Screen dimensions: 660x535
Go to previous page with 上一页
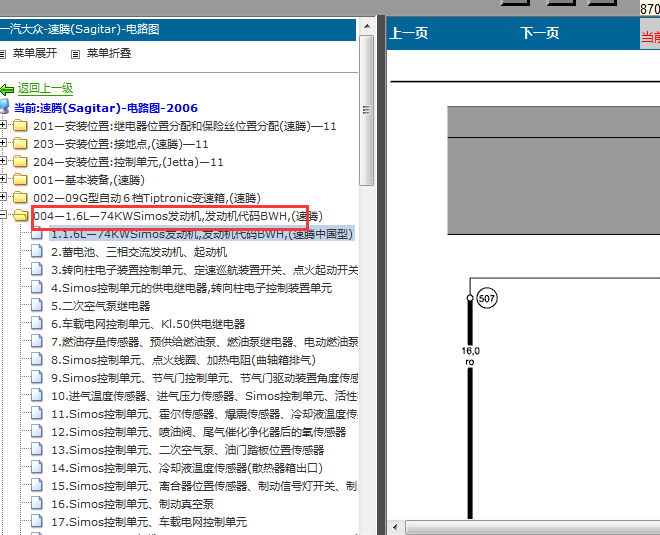[409, 33]
